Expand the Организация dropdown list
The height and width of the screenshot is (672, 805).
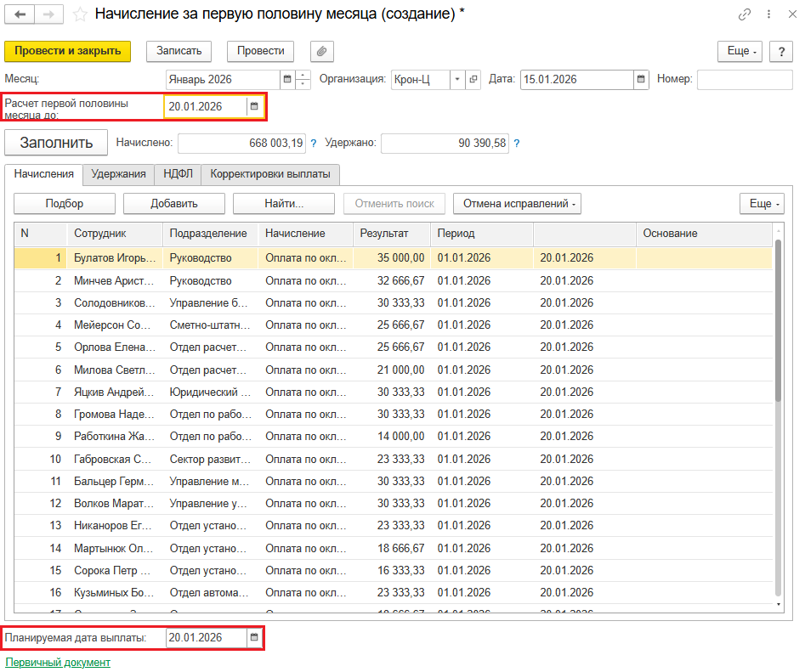coord(457,79)
